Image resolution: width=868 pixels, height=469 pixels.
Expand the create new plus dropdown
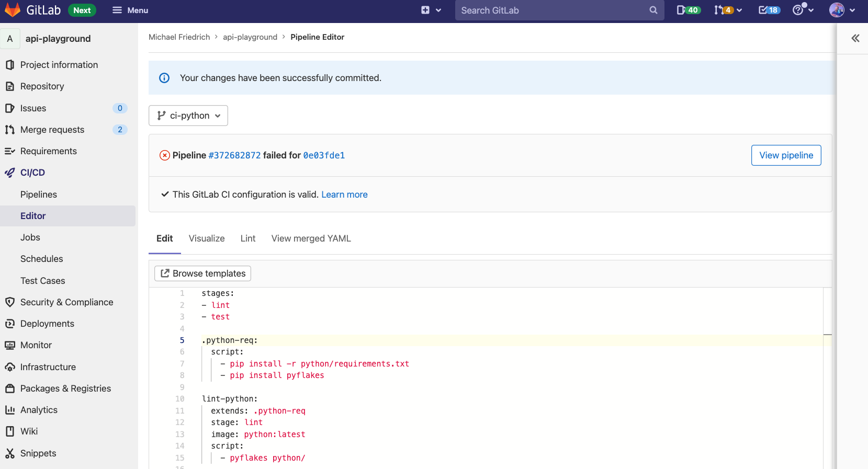[x=431, y=10]
